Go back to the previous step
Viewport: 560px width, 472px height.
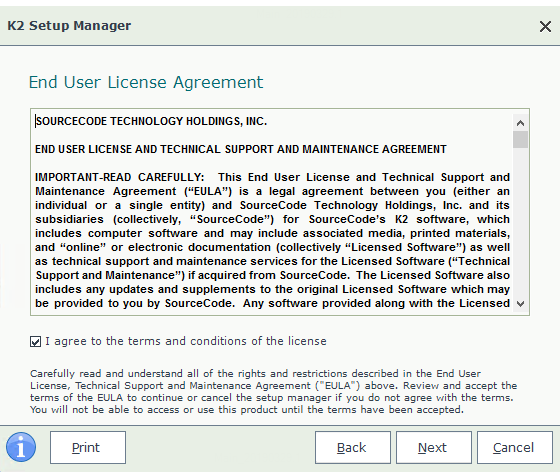point(352,447)
